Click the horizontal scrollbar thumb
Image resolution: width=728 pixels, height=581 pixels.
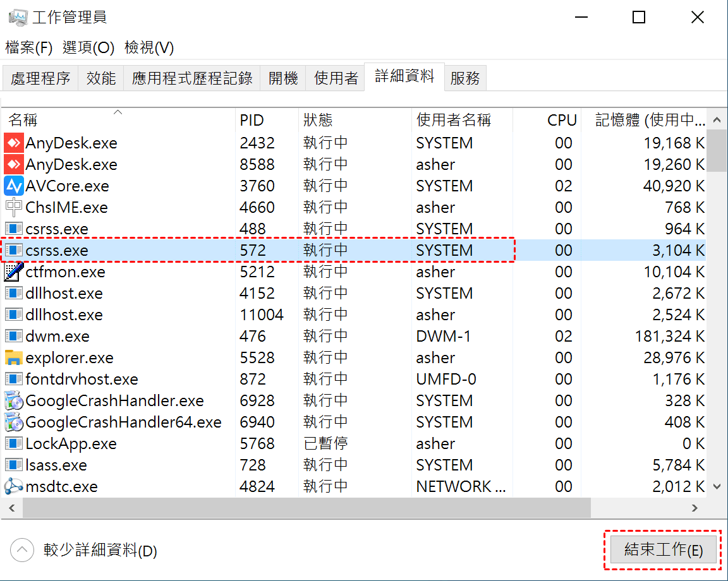[306, 508]
